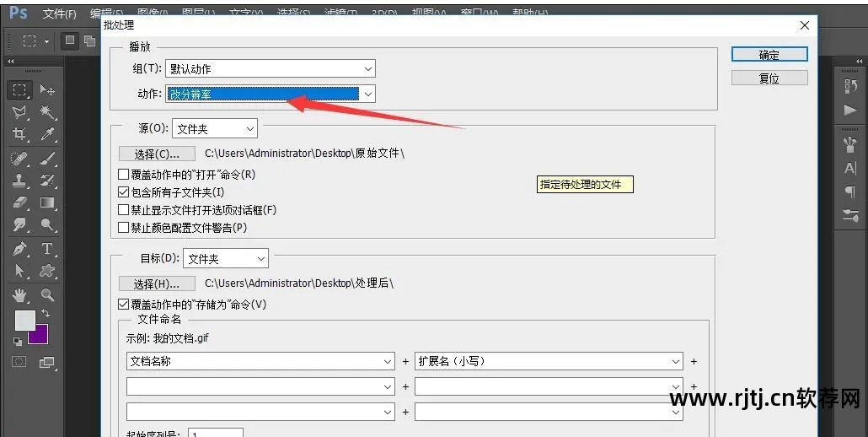
Task: Open empty naming dropdown below 文档名称
Action: (260, 386)
